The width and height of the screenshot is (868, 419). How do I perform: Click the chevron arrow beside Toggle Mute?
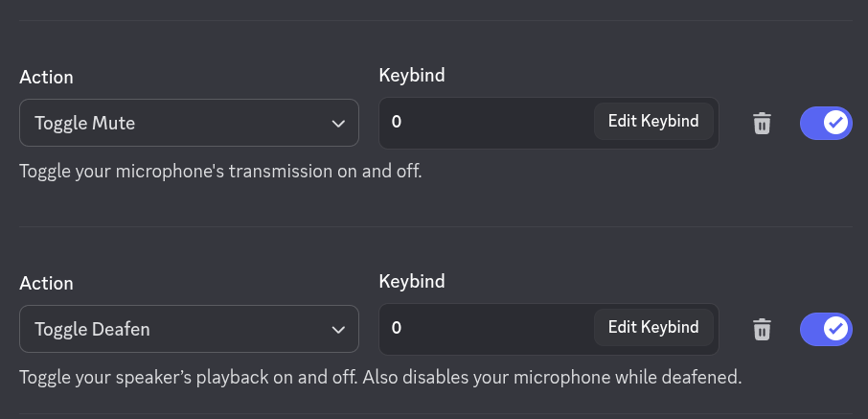point(337,124)
